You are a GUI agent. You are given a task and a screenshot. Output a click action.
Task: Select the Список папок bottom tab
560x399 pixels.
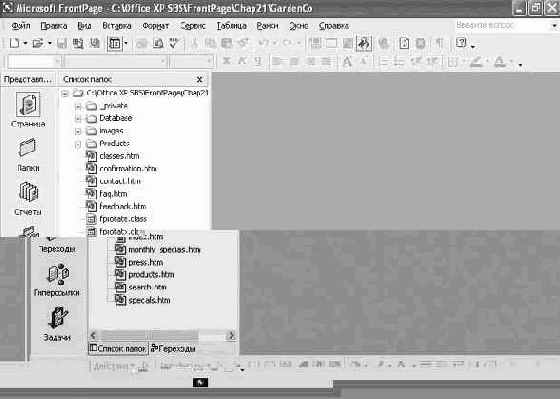coord(118,348)
